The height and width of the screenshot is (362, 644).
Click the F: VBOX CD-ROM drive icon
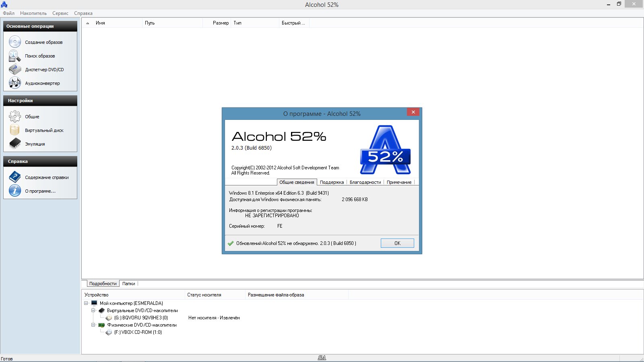click(x=109, y=332)
